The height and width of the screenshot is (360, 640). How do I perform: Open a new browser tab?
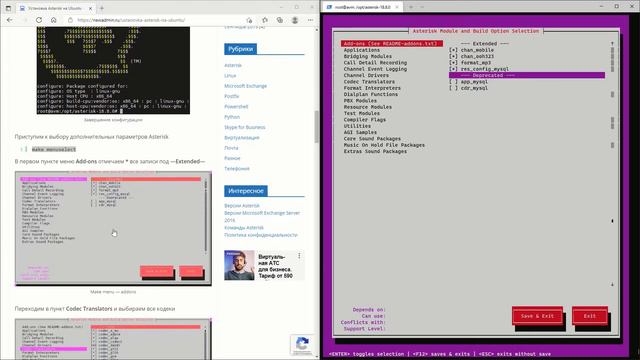click(102, 8)
